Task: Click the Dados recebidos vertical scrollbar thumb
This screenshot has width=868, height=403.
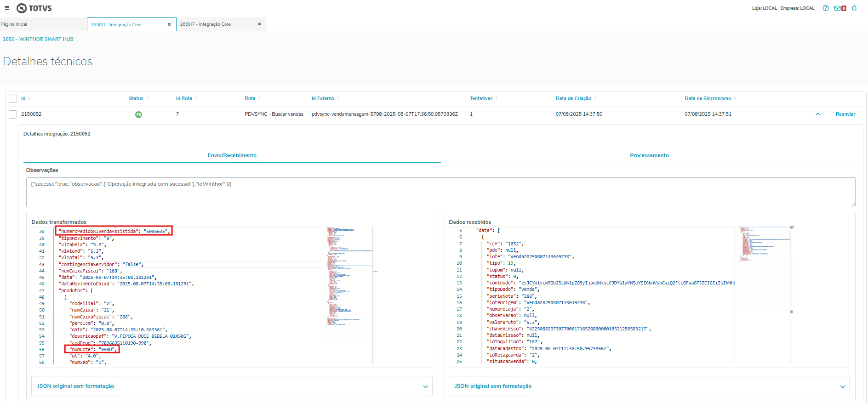Action: pos(792,312)
